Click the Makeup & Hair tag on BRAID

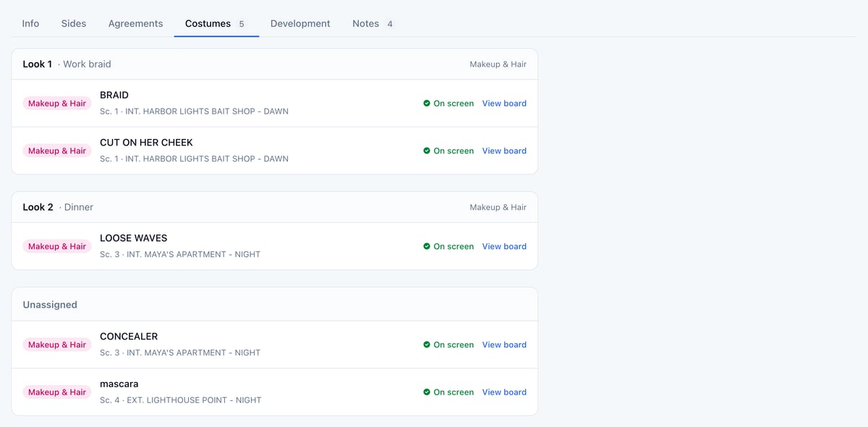click(57, 103)
